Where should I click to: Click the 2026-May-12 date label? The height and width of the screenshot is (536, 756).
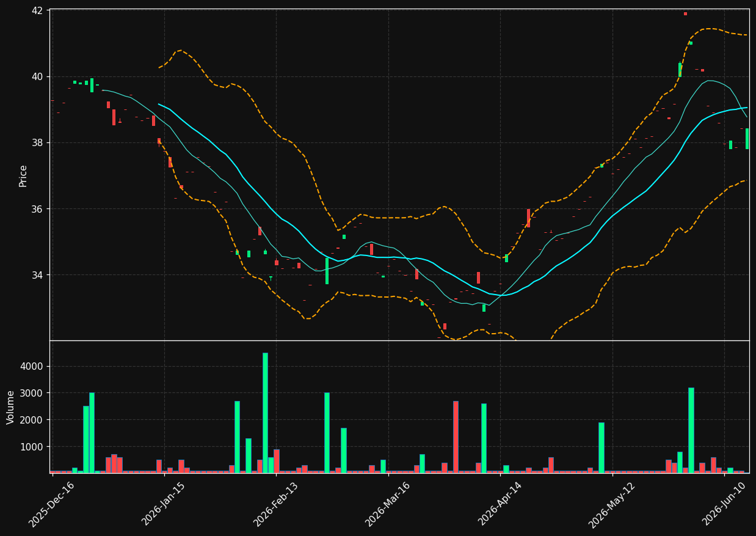[612, 504]
